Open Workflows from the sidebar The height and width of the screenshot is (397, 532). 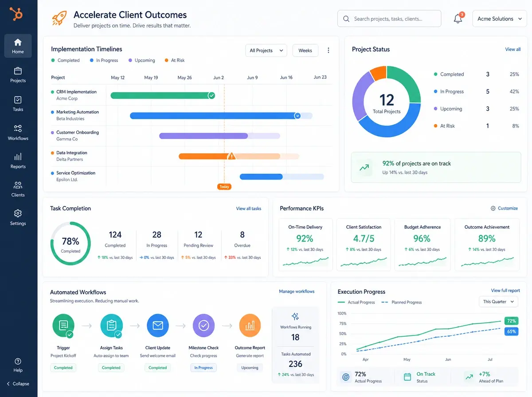pos(18,132)
